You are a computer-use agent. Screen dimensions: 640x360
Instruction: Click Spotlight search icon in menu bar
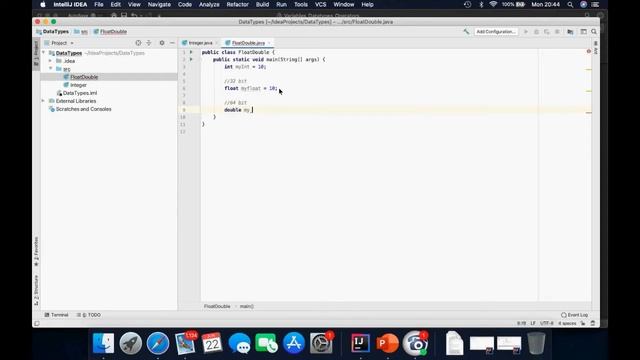click(x=570, y=4)
